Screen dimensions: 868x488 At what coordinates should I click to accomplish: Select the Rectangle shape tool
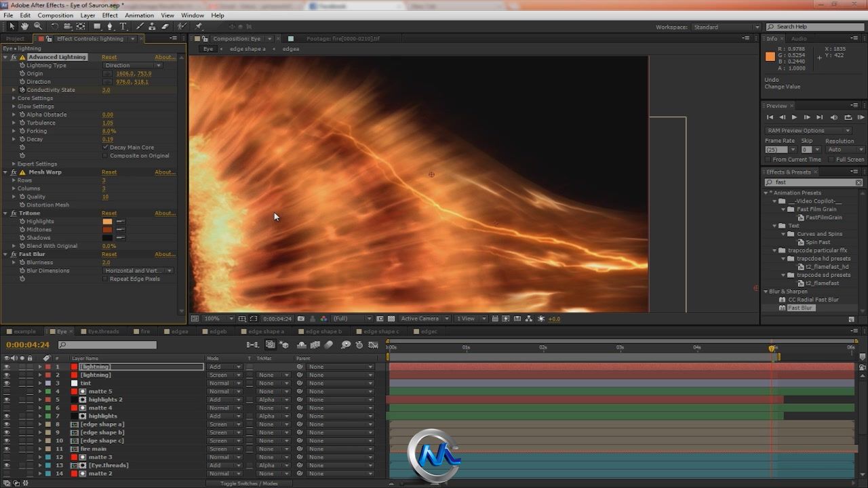[97, 26]
